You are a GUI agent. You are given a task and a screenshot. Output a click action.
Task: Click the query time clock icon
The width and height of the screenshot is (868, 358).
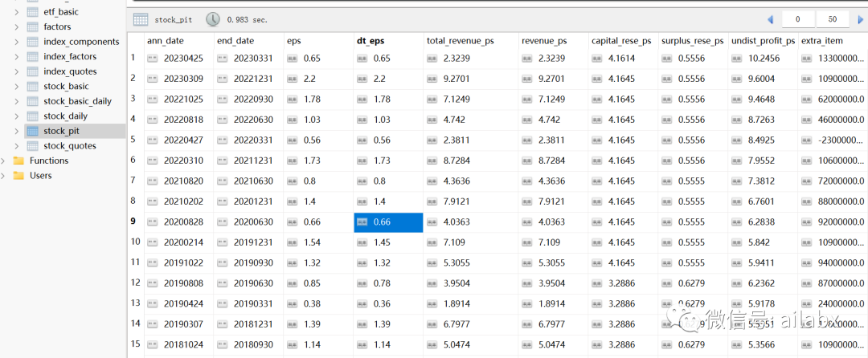213,19
